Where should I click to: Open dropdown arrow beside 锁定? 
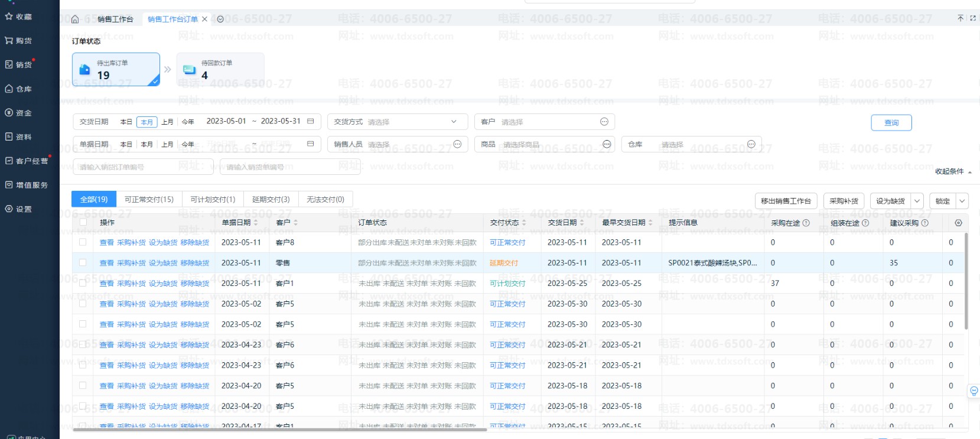click(962, 201)
